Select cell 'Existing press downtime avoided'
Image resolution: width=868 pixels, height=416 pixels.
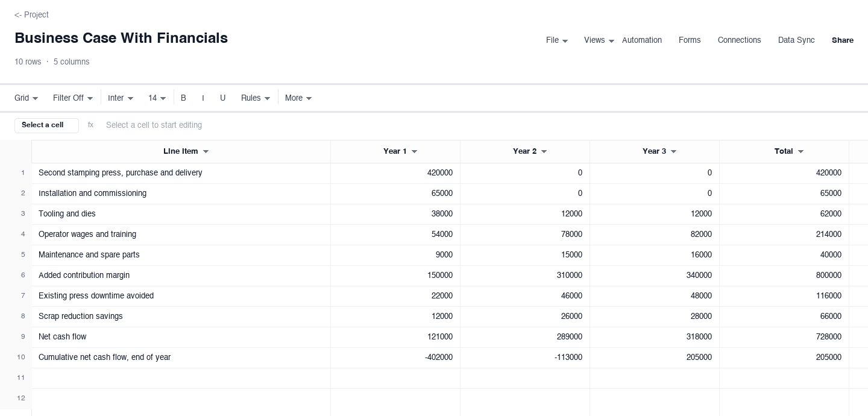click(x=181, y=296)
